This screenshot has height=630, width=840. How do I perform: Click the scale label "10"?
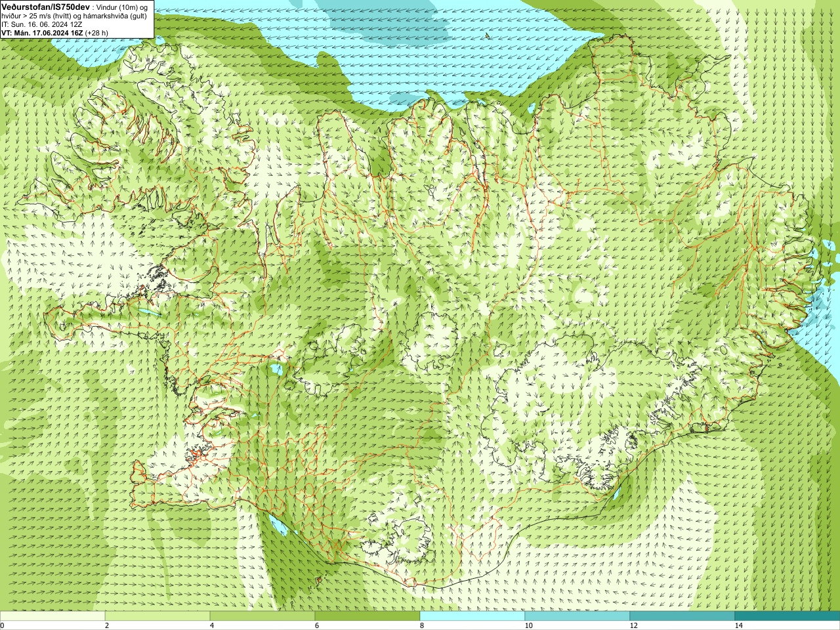coord(528,625)
